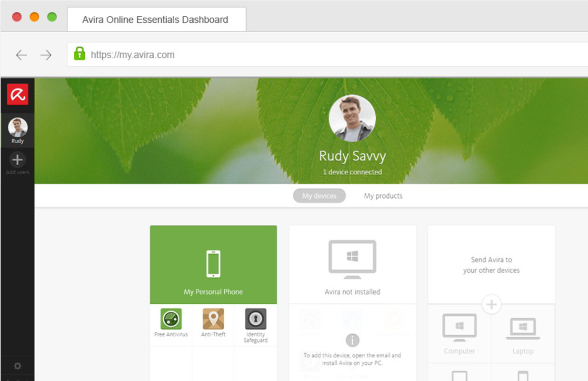
Task: Choose the Laptop device icon
Action: 523,329
